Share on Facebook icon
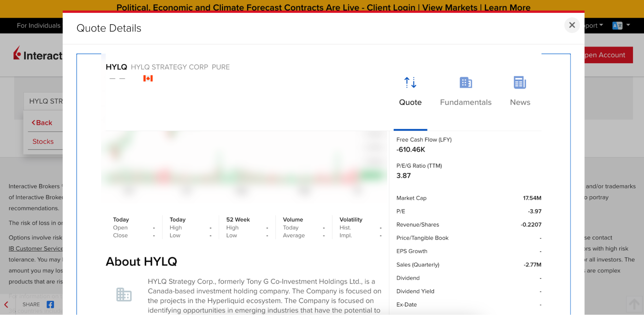644x315 pixels. point(50,304)
